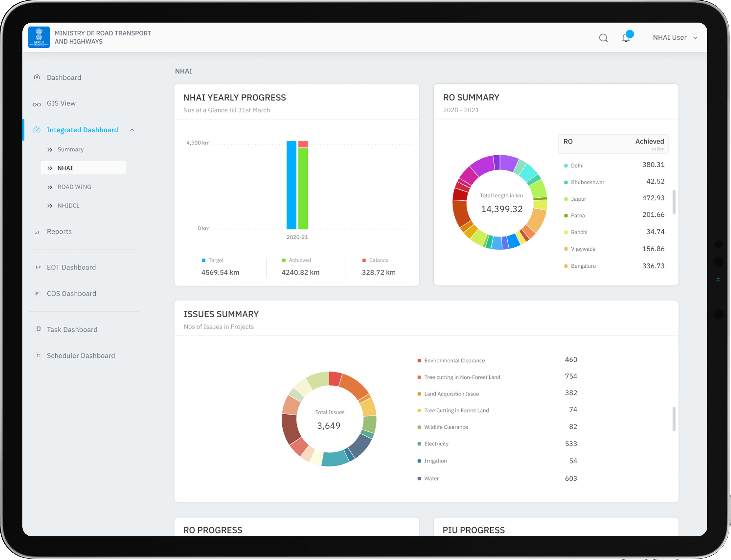731x560 pixels.
Task: Open Scheduler Dashboard in sidebar
Action: (81, 356)
